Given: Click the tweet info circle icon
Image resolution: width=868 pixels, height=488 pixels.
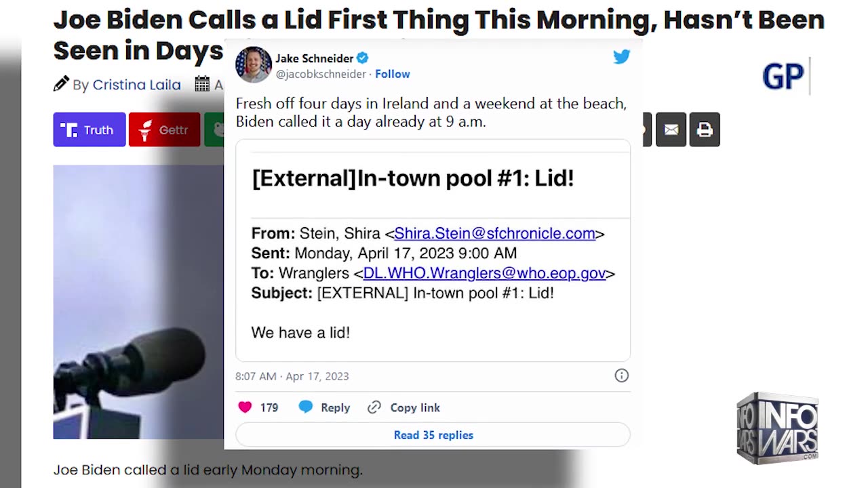Looking at the screenshot, I should click(x=621, y=375).
